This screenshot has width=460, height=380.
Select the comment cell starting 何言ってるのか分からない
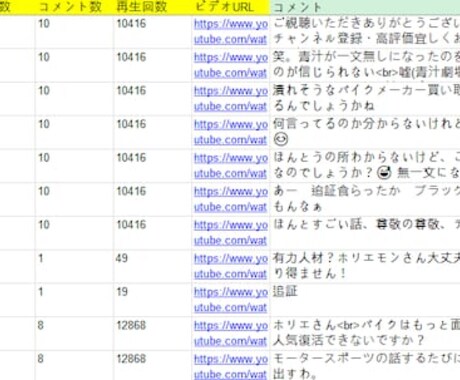(x=365, y=132)
